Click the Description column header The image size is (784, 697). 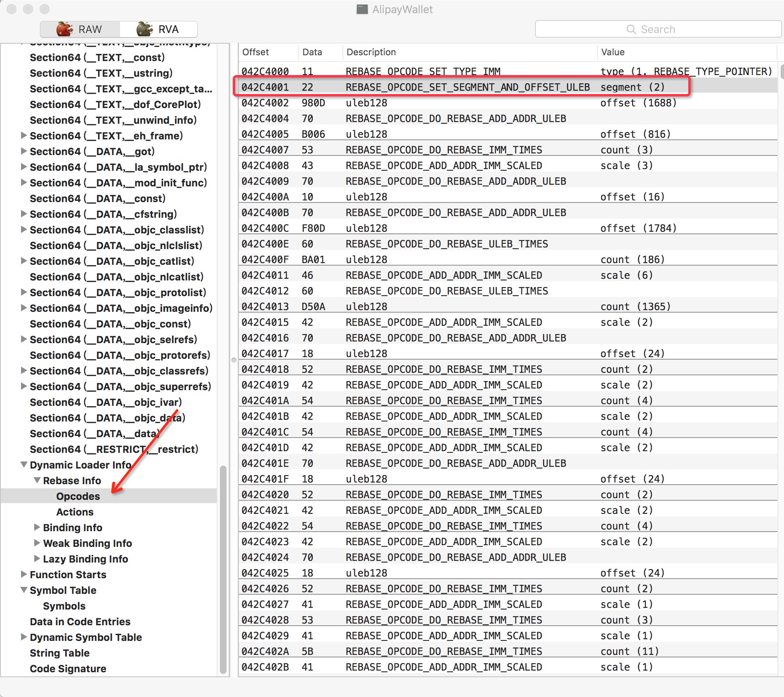[x=371, y=52]
